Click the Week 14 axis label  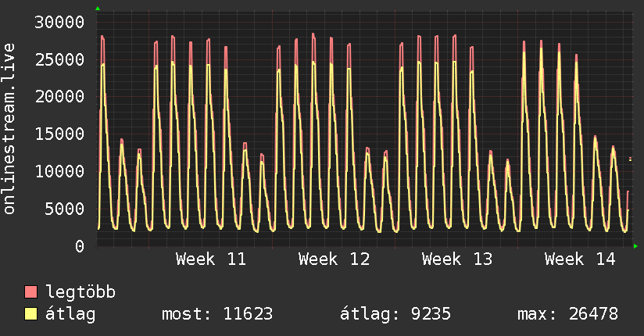click(580, 259)
